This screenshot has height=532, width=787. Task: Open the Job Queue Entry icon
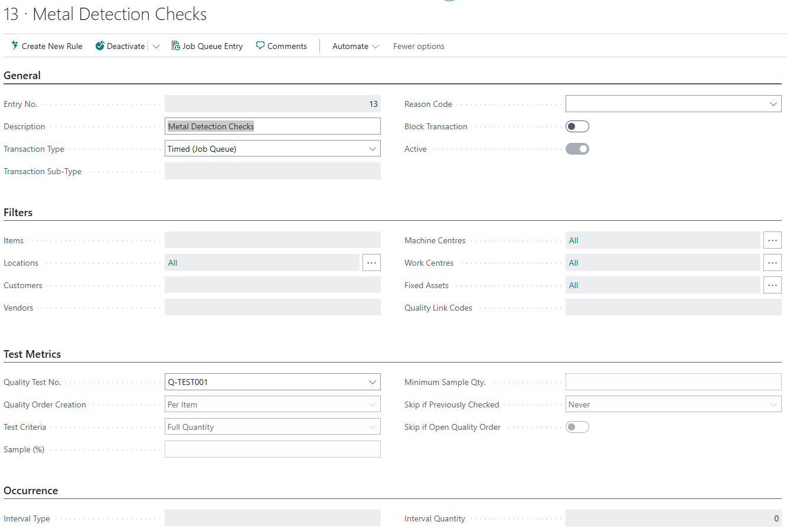[175, 45]
